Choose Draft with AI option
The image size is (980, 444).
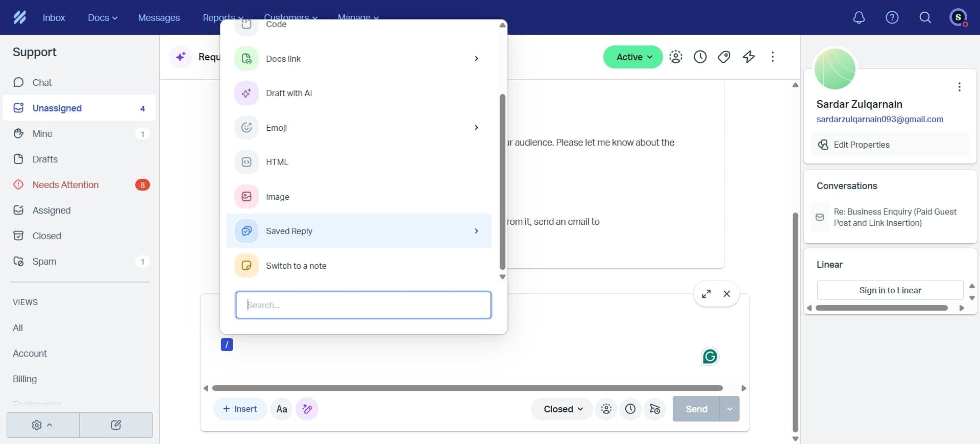pyautogui.click(x=359, y=93)
